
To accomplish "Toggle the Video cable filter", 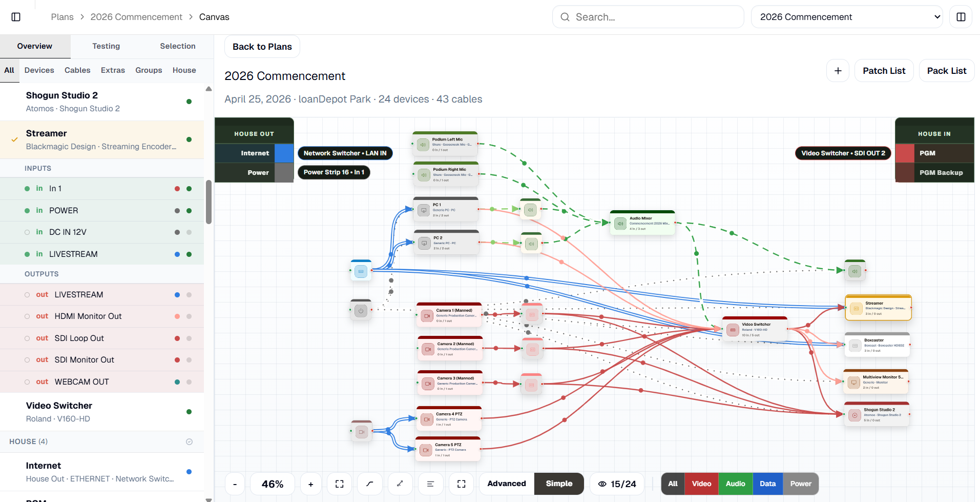I will point(701,484).
